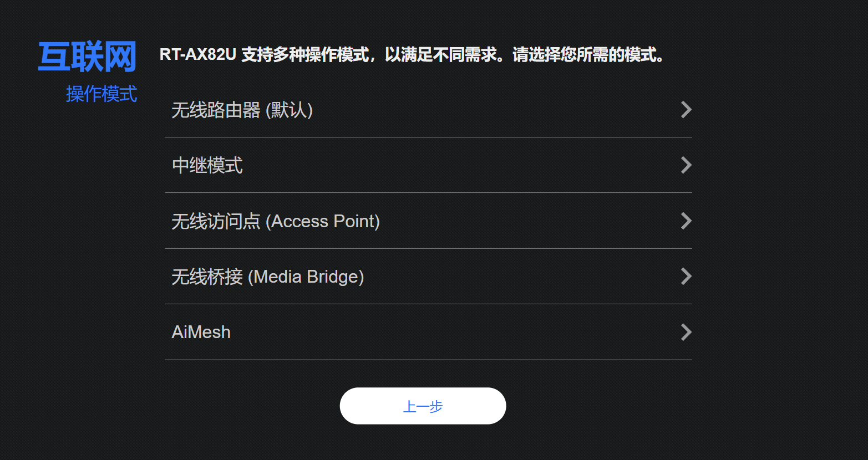Click the (Media Bridge) English label
This screenshot has width=868, height=460.
pos(306,277)
